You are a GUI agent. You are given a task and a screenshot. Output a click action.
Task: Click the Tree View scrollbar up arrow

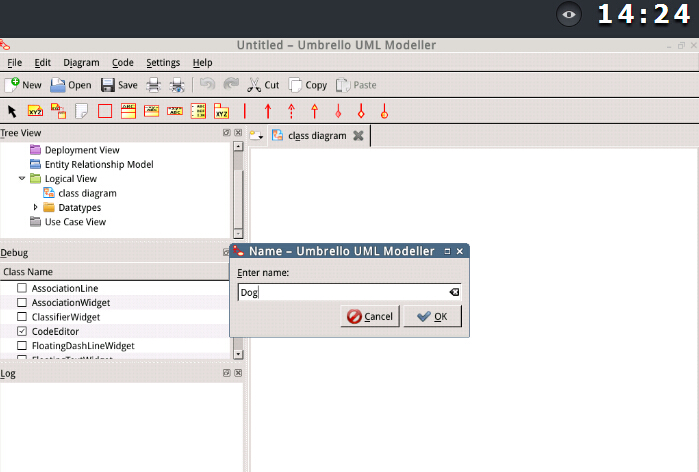point(238,146)
